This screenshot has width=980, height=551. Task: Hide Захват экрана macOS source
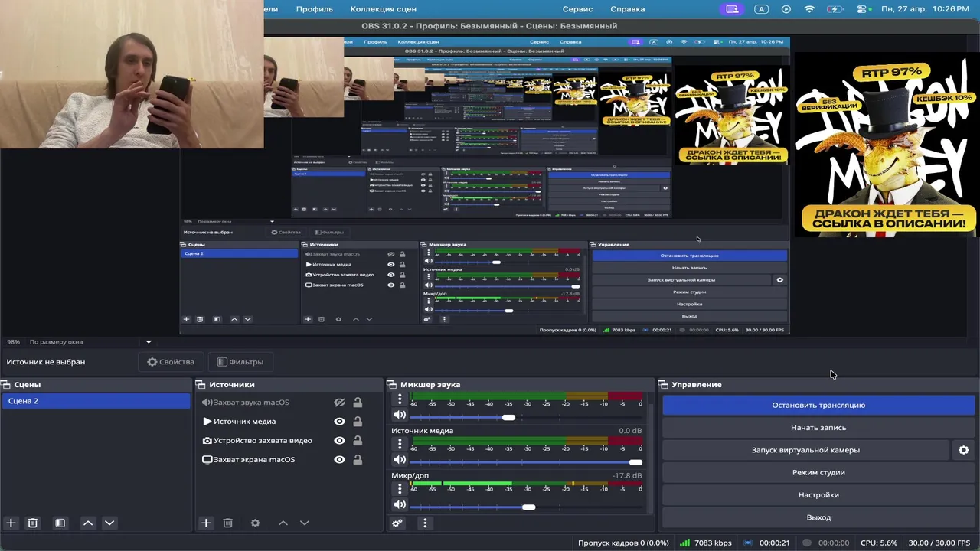tap(339, 460)
